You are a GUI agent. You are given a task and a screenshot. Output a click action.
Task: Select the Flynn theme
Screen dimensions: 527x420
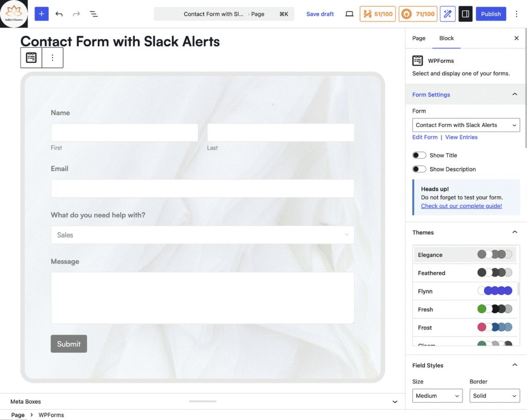coord(465,291)
